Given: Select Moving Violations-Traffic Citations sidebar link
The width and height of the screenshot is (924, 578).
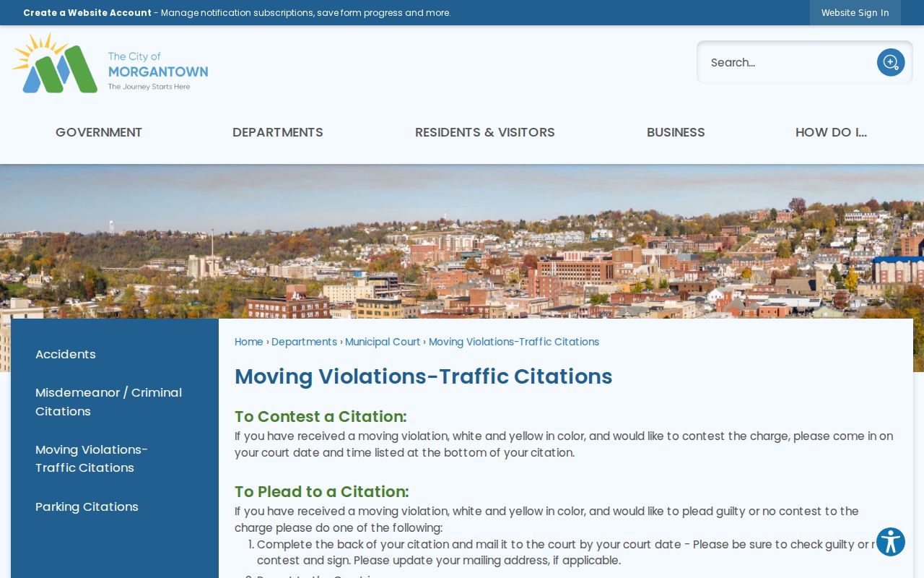Looking at the screenshot, I should (x=92, y=459).
